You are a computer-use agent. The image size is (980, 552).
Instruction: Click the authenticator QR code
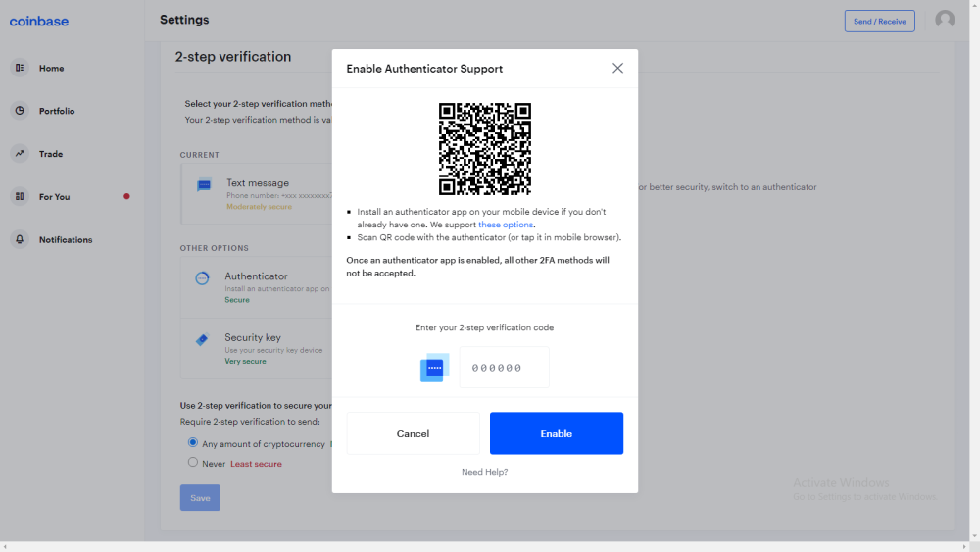pyautogui.click(x=484, y=149)
